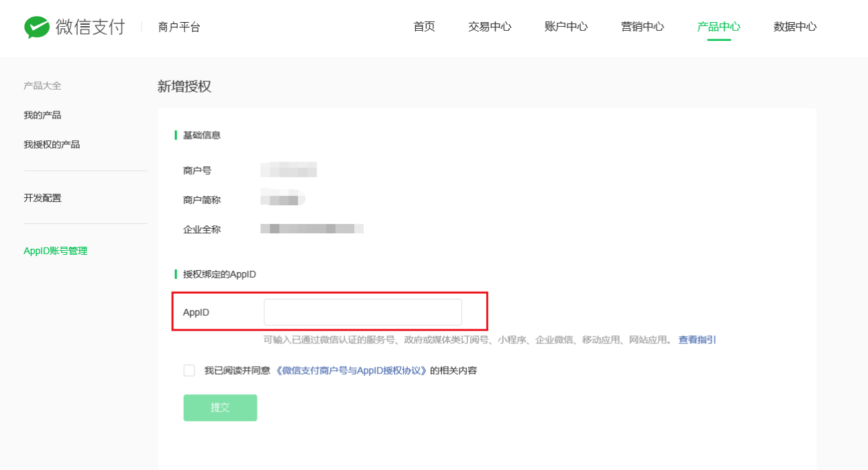
Task: Click the 商户简称 label
Action: click(x=202, y=200)
